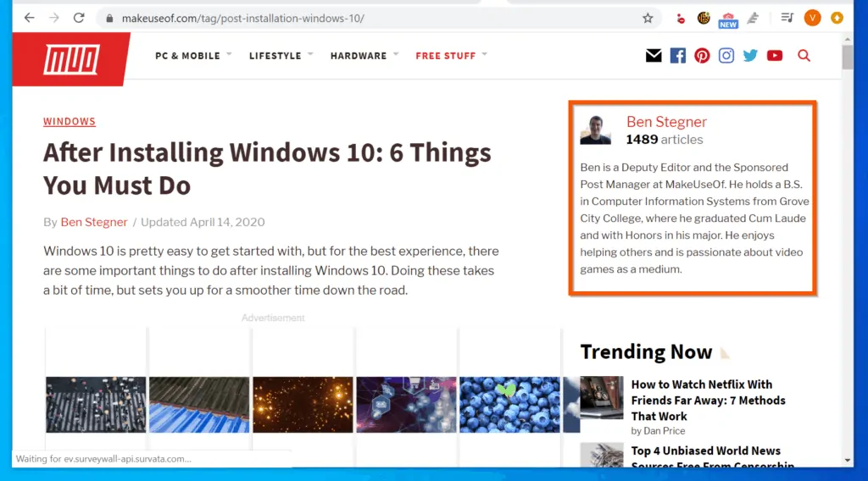Expand the Lifestyle menu
Screen dimensions: 868x481
281,56
